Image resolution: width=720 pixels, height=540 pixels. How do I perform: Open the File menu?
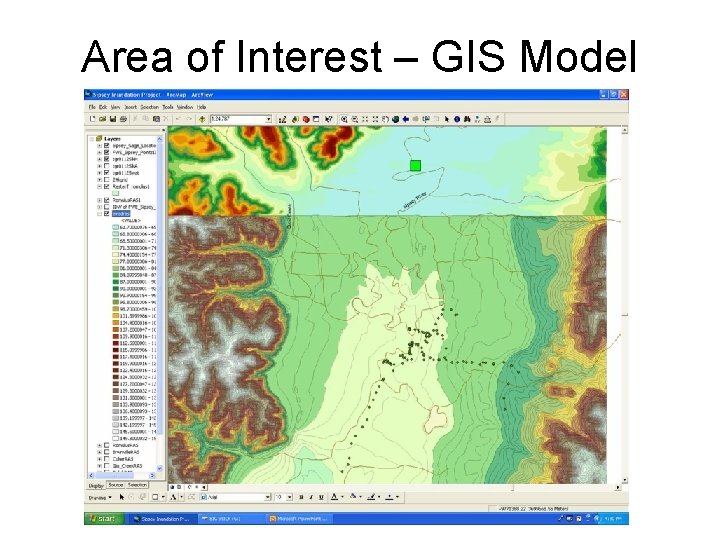click(92, 107)
